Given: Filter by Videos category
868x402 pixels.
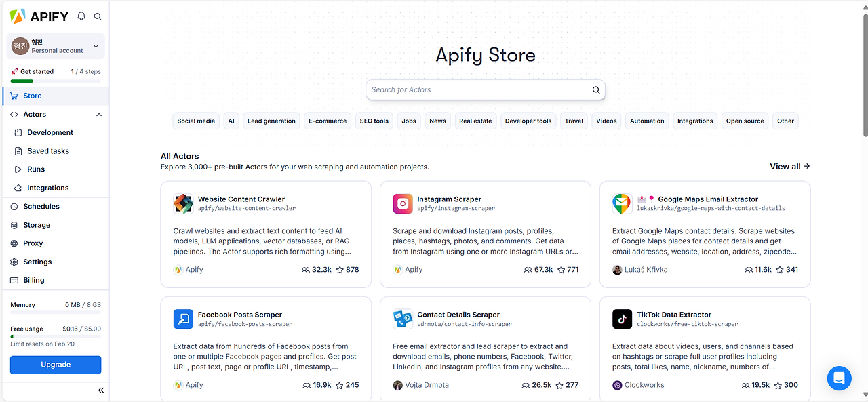Looking at the screenshot, I should click(606, 121).
